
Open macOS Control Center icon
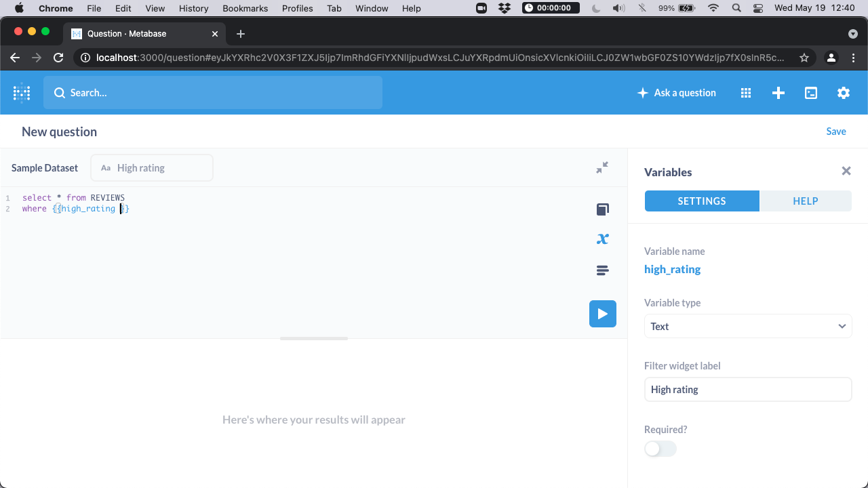point(758,8)
